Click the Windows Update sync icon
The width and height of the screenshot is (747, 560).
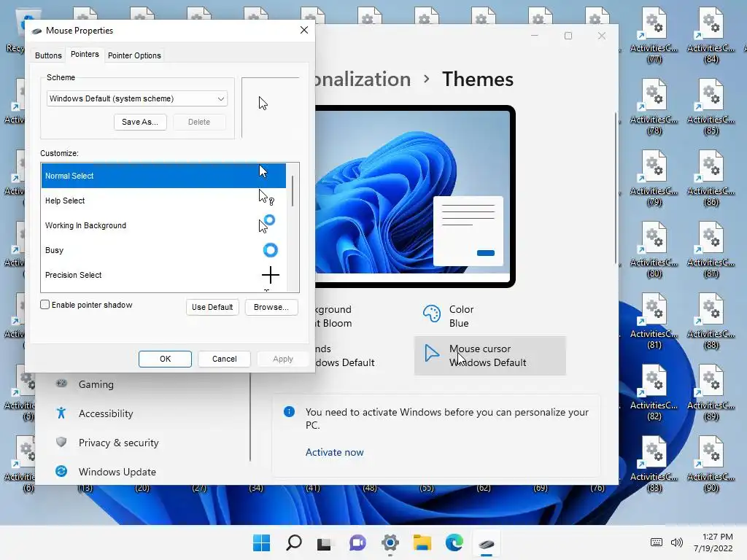[61, 471]
